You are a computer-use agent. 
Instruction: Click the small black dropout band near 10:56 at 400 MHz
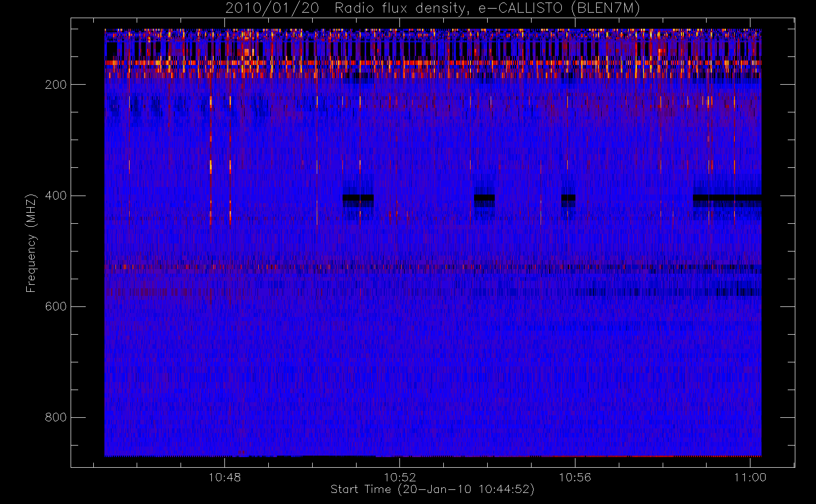tap(568, 198)
